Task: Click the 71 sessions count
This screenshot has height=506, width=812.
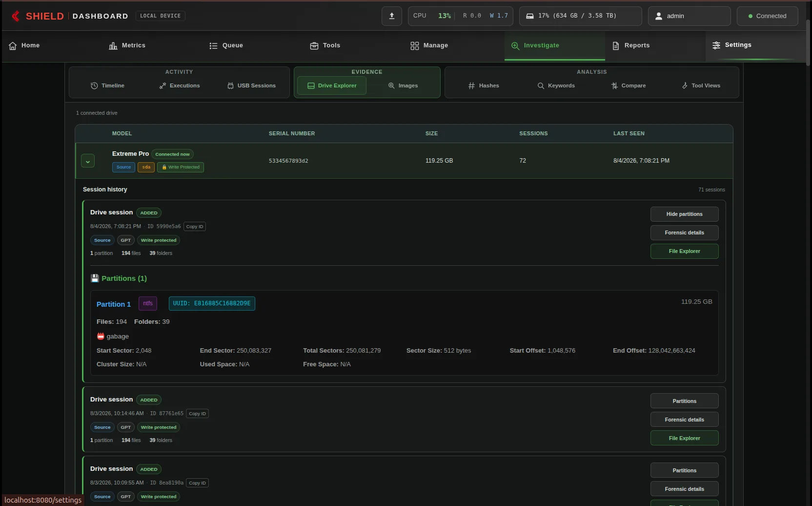Action: click(x=711, y=190)
